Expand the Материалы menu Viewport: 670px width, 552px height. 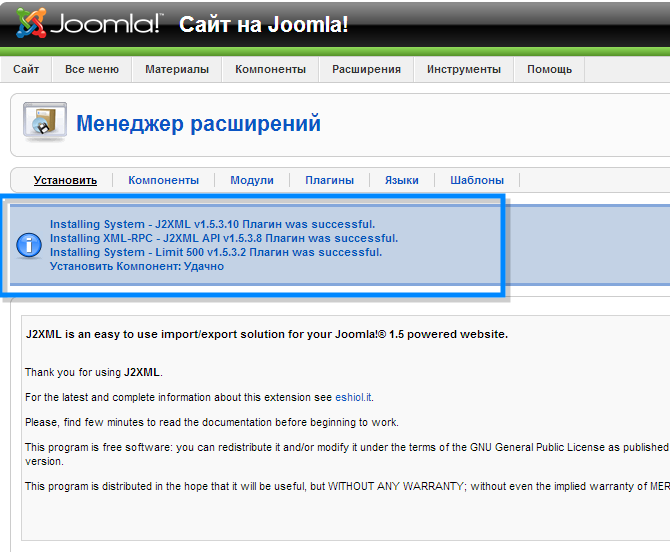pos(177,69)
